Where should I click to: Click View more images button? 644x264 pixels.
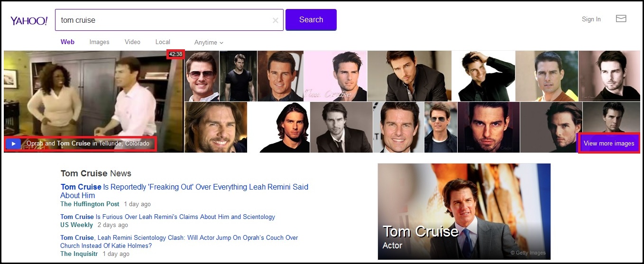(x=608, y=143)
